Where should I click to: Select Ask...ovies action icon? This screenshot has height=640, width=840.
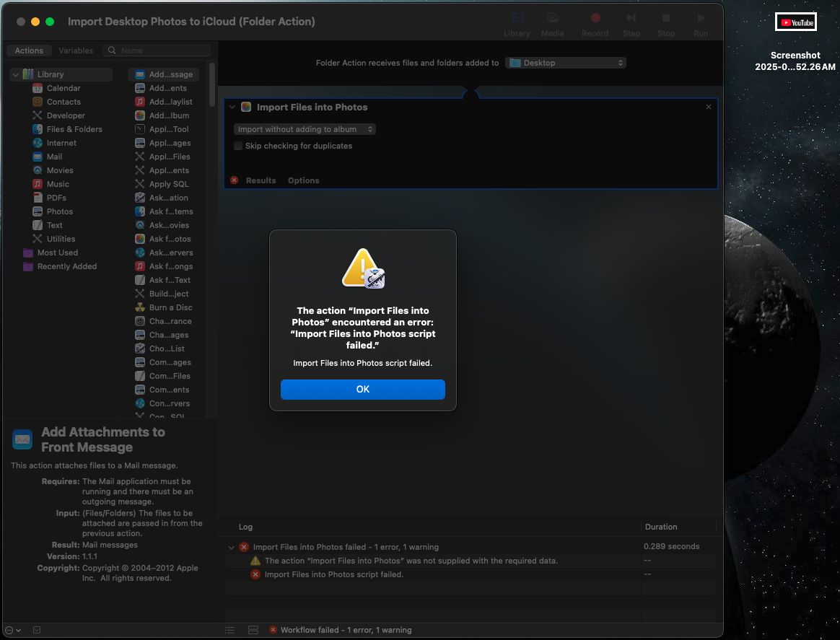point(140,225)
